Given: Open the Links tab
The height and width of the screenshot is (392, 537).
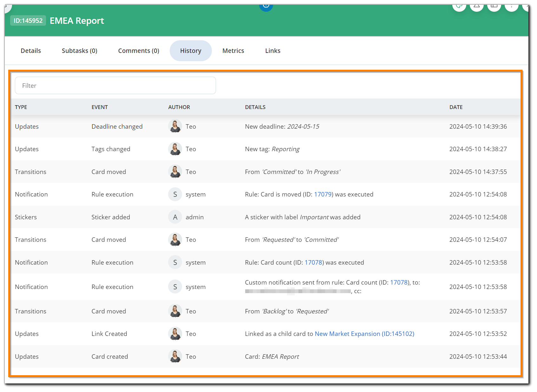Looking at the screenshot, I should [x=273, y=51].
